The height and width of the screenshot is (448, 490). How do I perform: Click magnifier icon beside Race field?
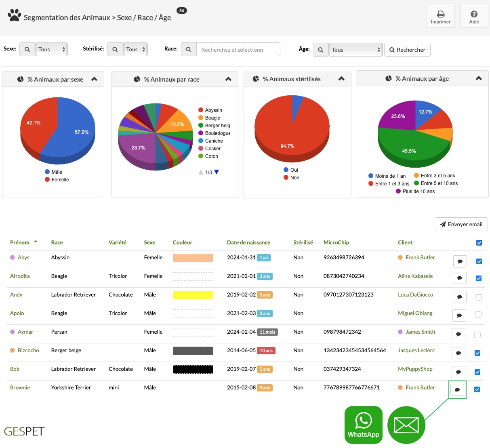click(x=189, y=49)
